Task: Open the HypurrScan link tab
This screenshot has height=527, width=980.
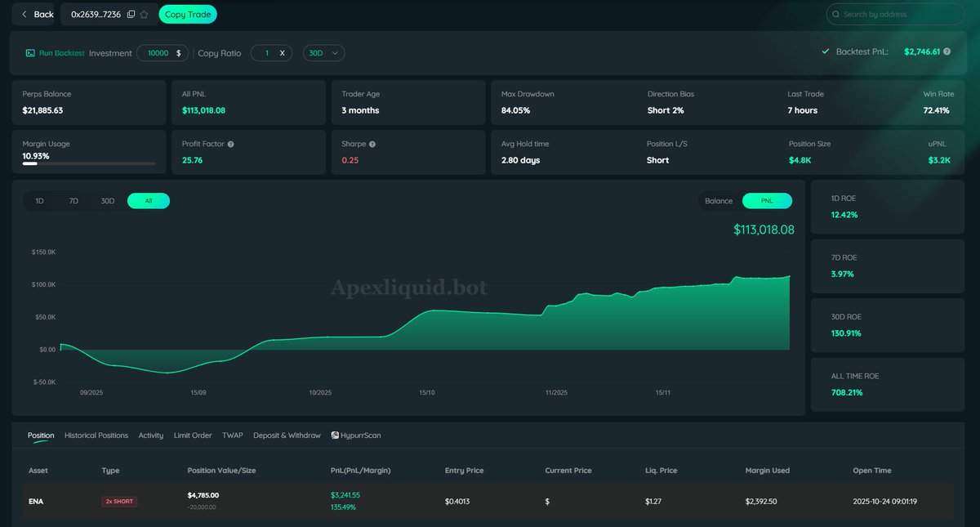Action: (356, 435)
